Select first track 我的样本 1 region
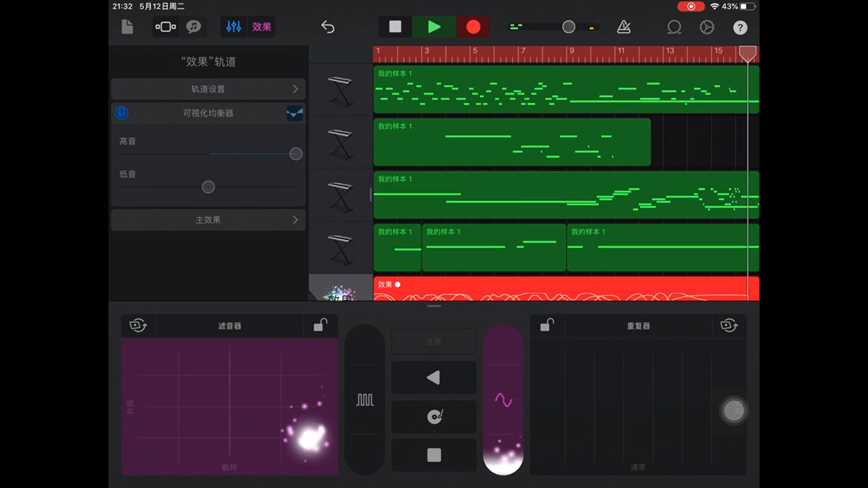The width and height of the screenshot is (868, 488). pos(566,89)
